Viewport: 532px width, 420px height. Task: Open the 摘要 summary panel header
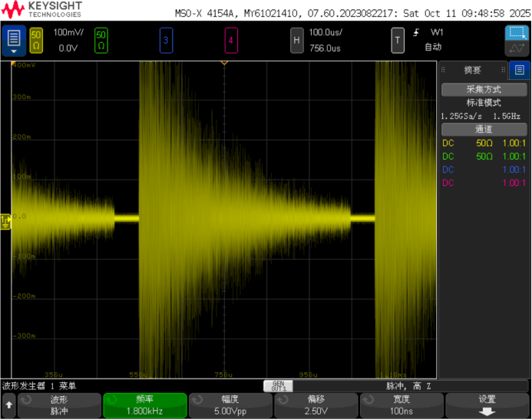point(472,70)
